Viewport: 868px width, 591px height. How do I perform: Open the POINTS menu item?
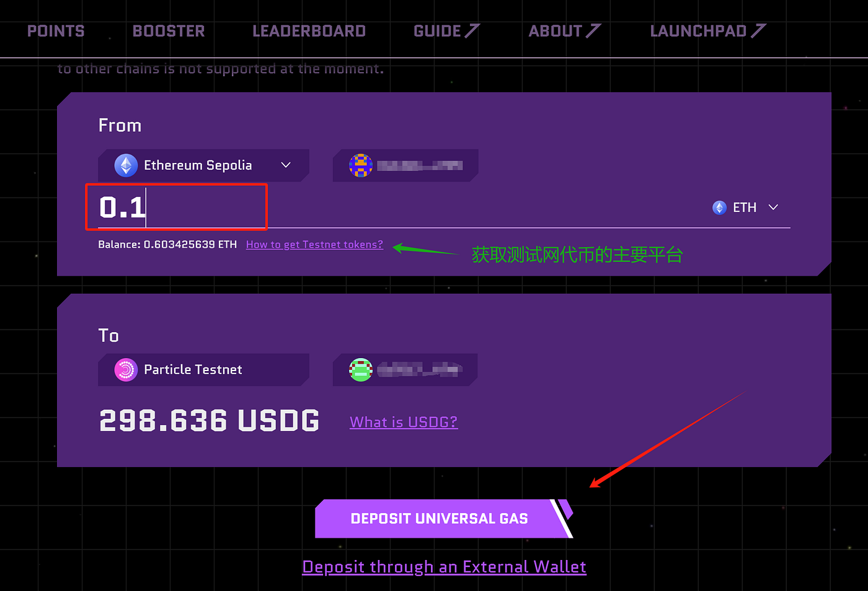coord(56,31)
